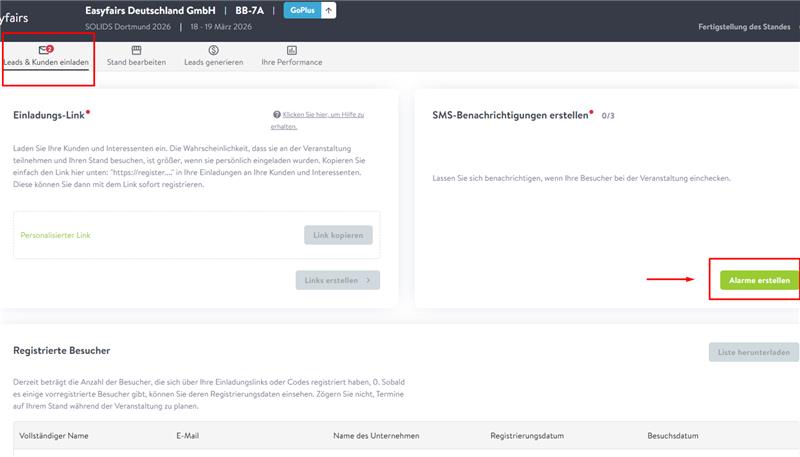Image resolution: width=800 pixels, height=457 pixels.
Task: Open the envelope icon for Leads & Kunden einladen
Action: (45, 49)
